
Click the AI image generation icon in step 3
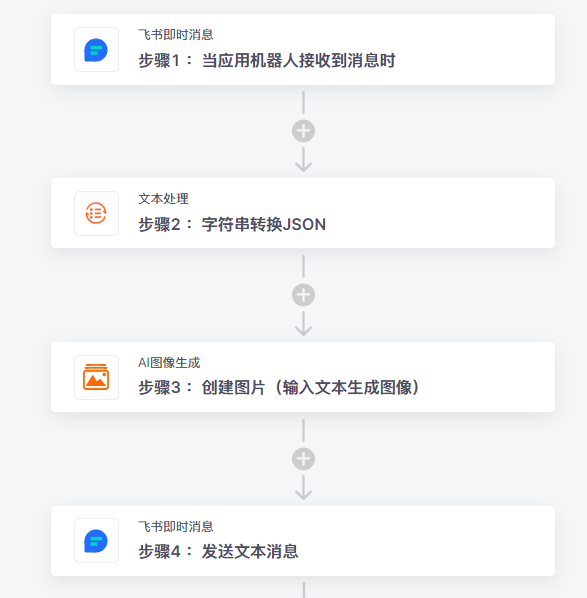pyautogui.click(x=96, y=377)
